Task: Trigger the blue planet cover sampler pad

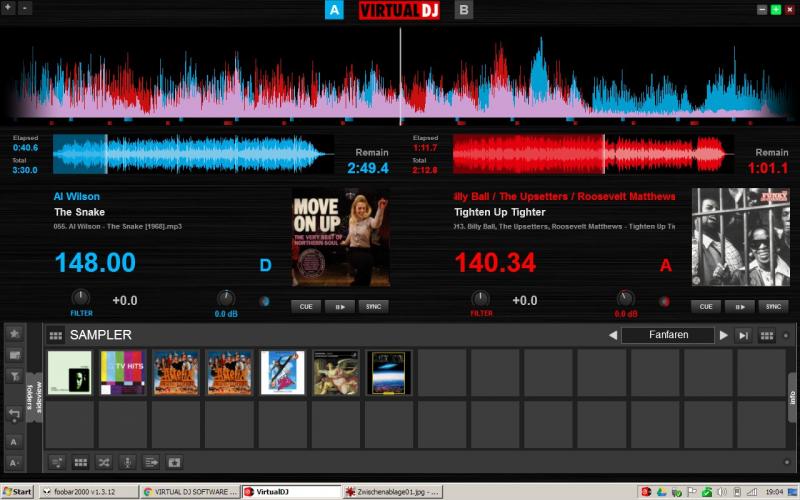Action: click(389, 372)
